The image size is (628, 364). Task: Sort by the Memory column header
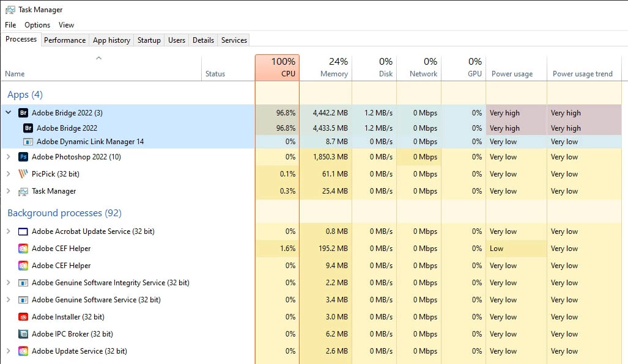(325, 68)
